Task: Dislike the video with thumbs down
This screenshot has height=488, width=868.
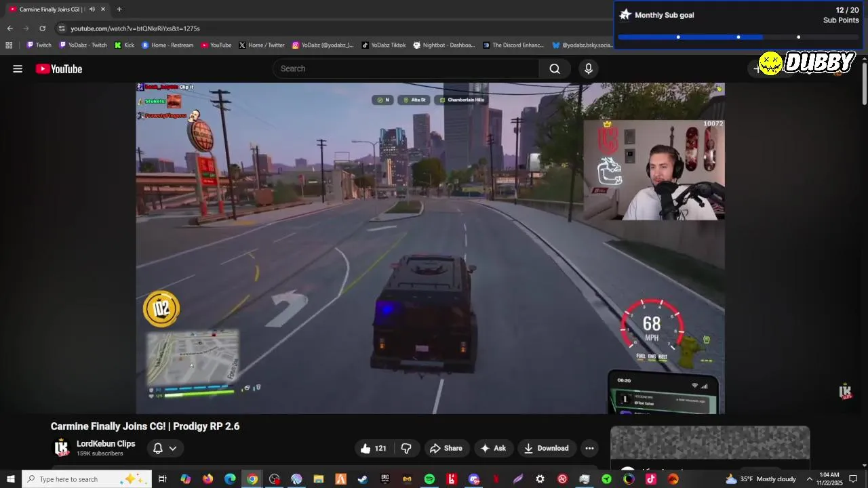Action: (x=406, y=448)
